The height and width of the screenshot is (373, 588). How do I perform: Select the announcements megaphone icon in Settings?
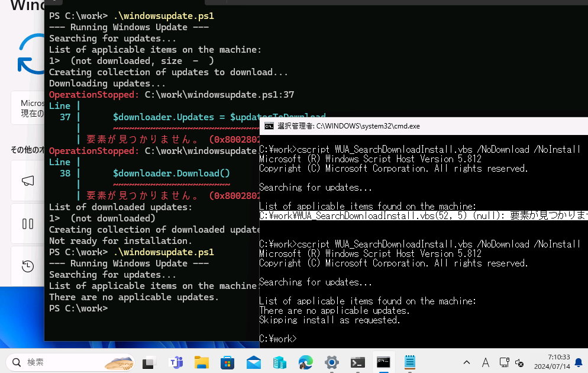(x=28, y=181)
